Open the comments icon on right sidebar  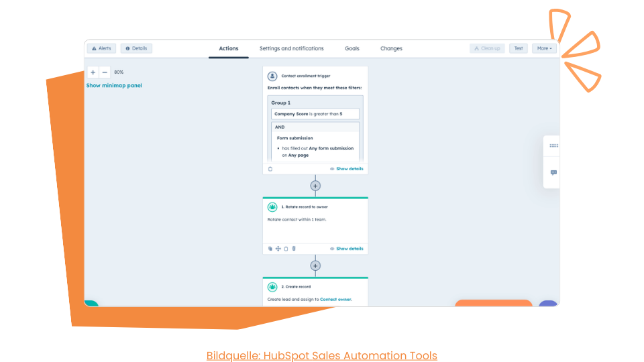pos(553,172)
